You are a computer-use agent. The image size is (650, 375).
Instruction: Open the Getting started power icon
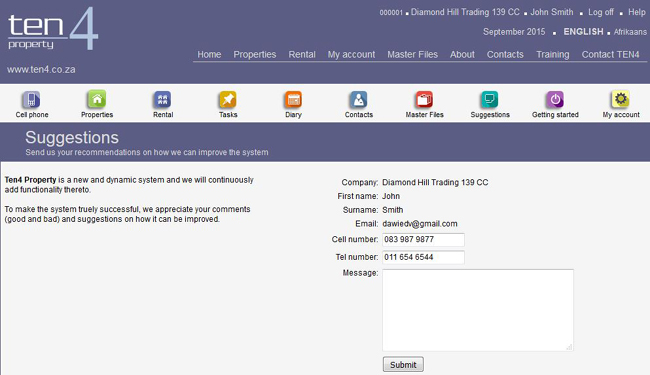555,100
